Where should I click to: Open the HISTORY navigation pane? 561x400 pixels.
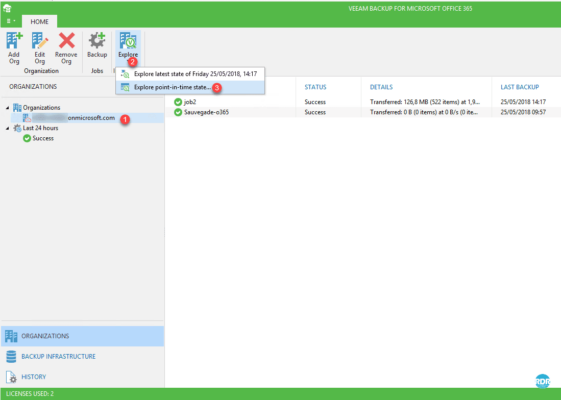point(83,377)
